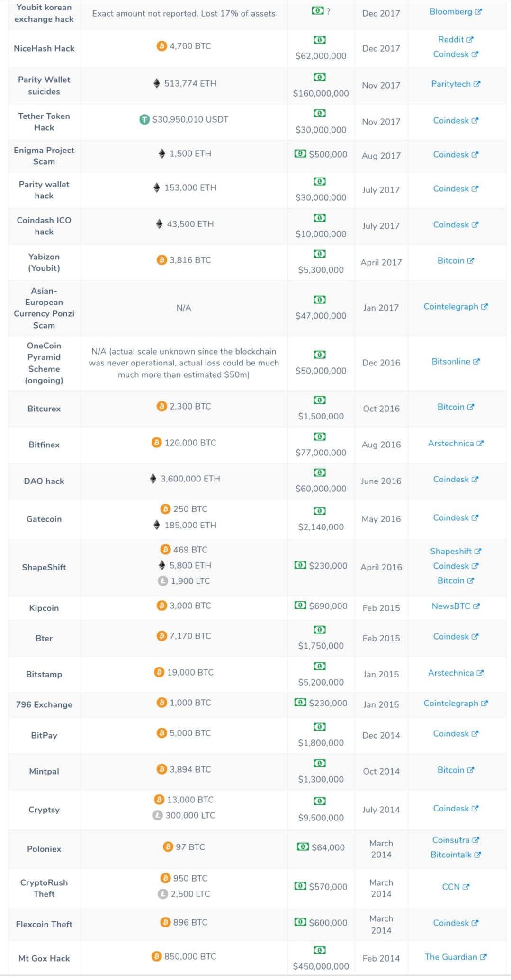The width and height of the screenshot is (511, 980).
Task: Open Arstechnica link in Bitfinex row
Action: 451,443
